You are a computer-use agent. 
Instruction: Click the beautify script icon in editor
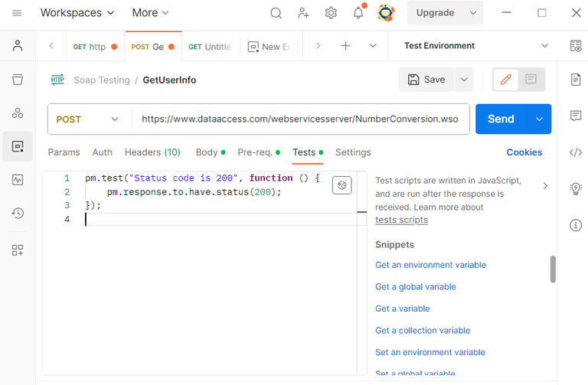[x=342, y=184]
